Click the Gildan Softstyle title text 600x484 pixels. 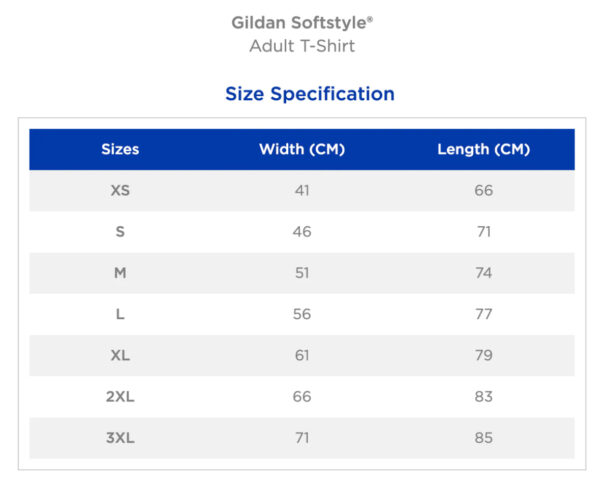(302, 23)
